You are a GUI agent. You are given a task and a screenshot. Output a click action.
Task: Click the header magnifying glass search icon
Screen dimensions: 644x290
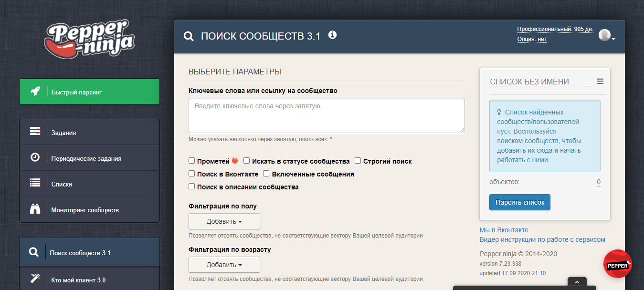point(189,36)
